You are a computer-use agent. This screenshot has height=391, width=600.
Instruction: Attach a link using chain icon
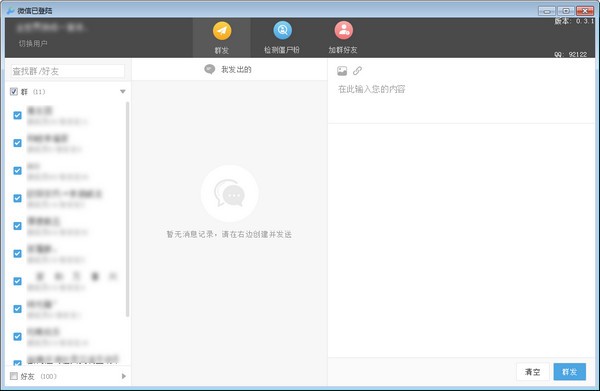(x=357, y=70)
